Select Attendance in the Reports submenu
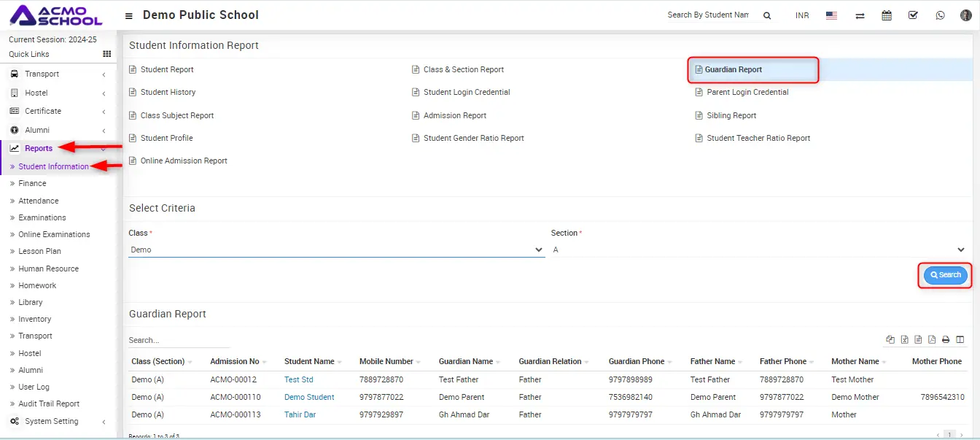980x440 pixels. click(x=38, y=201)
